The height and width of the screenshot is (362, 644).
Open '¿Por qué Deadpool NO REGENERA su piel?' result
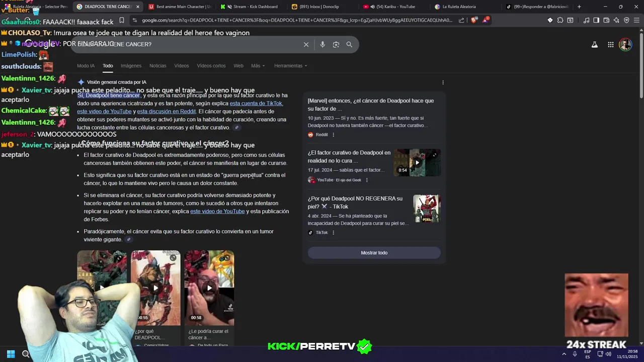click(x=355, y=203)
